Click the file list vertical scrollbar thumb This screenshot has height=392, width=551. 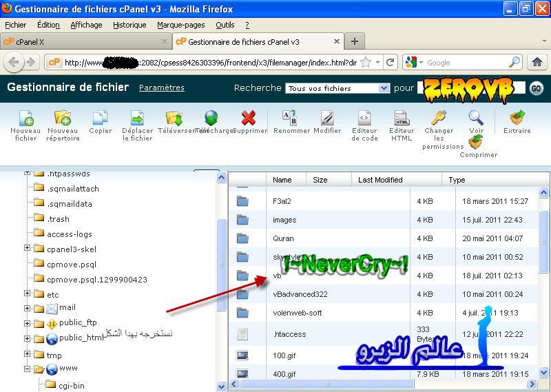click(x=543, y=242)
